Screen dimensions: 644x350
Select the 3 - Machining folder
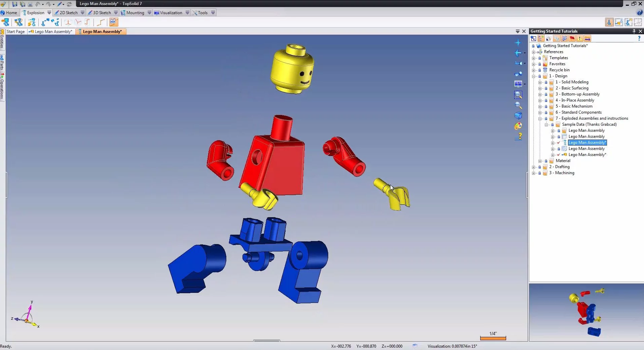point(562,173)
